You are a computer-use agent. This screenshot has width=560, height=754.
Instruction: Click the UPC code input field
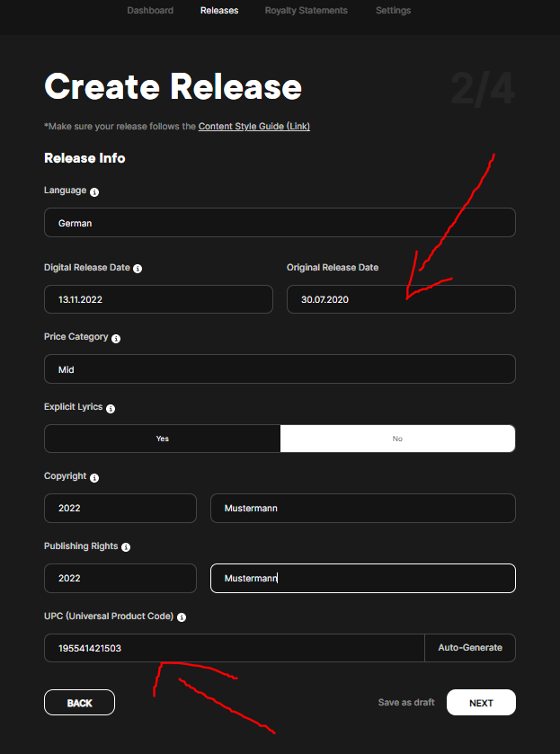tap(235, 648)
